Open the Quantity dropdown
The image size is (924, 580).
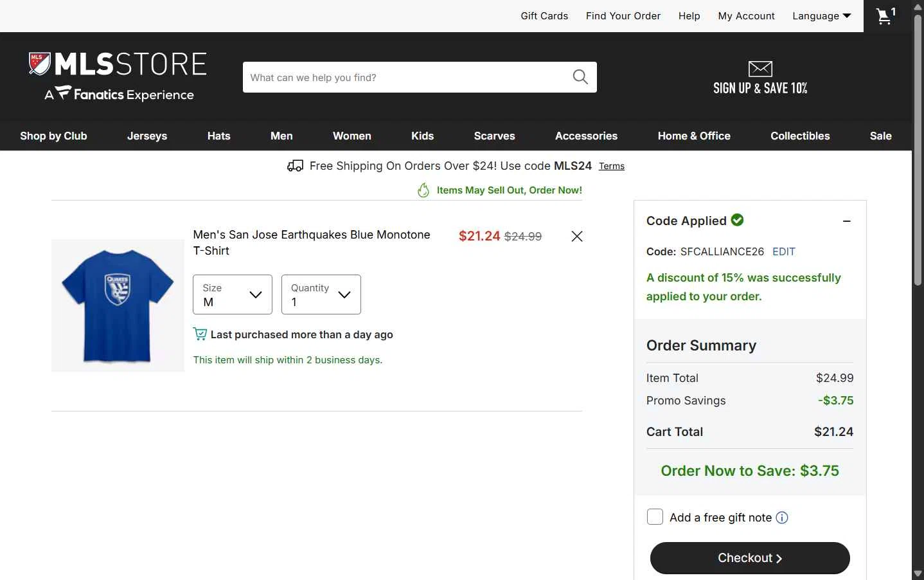pos(321,295)
